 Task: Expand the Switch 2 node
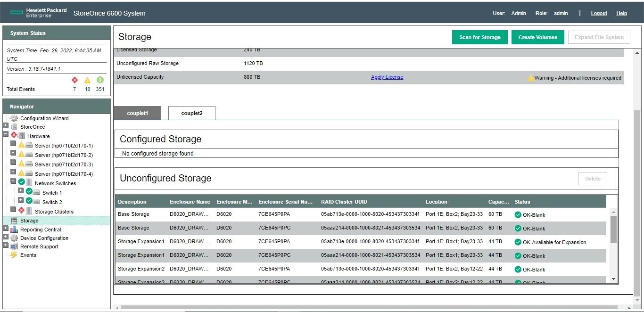pos(21,200)
